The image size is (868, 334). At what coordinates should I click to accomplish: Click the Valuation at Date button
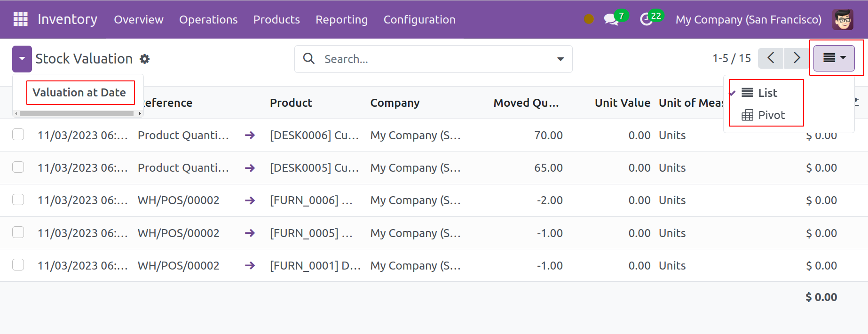(79, 93)
